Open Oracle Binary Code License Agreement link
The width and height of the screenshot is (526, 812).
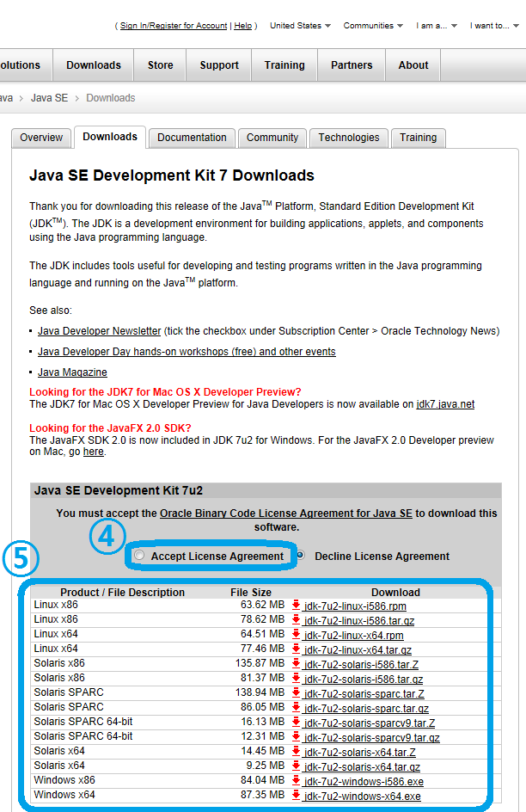click(x=286, y=514)
